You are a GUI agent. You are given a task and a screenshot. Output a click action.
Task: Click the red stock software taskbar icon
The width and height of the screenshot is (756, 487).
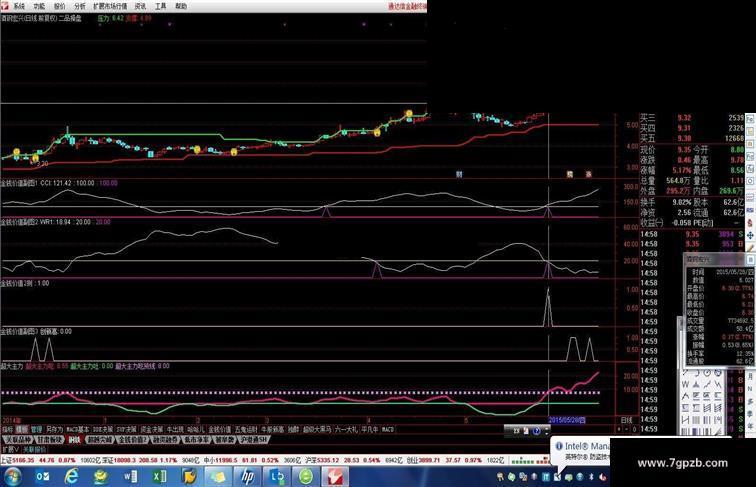pos(335,477)
